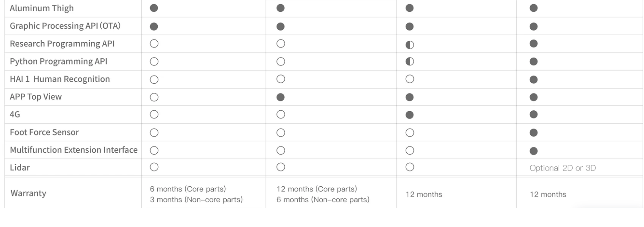Click the "6 months (Core parts)" warranty text
The image size is (644, 227).
pyautogui.click(x=188, y=189)
